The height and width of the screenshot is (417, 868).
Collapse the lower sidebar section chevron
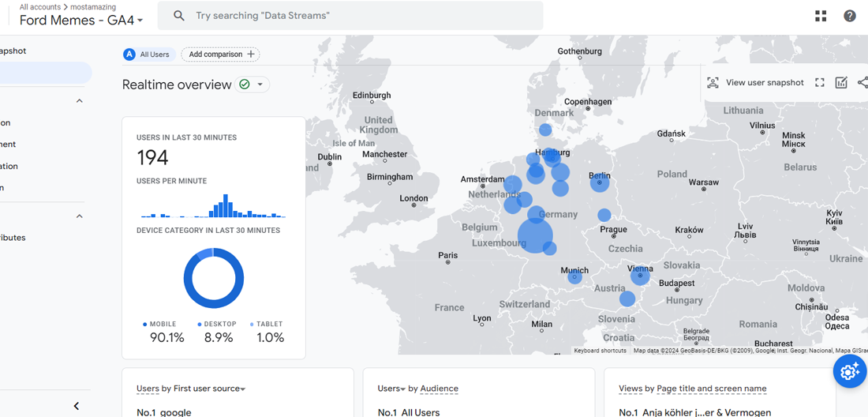coord(79,216)
